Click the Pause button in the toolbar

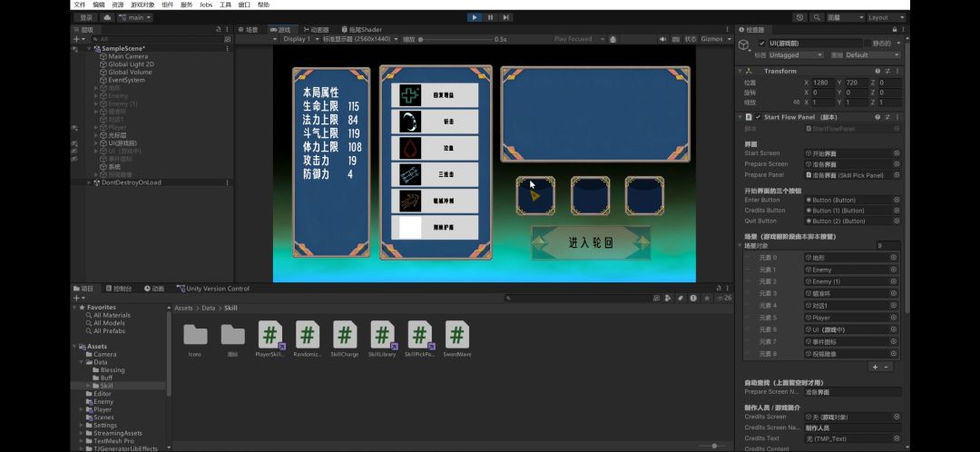(491, 17)
